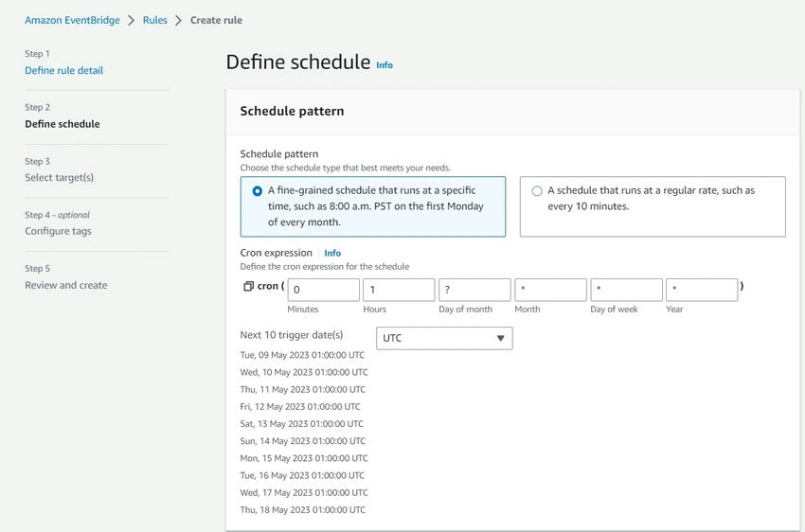Focus the Month cron field
The image size is (805, 532).
[x=550, y=290]
